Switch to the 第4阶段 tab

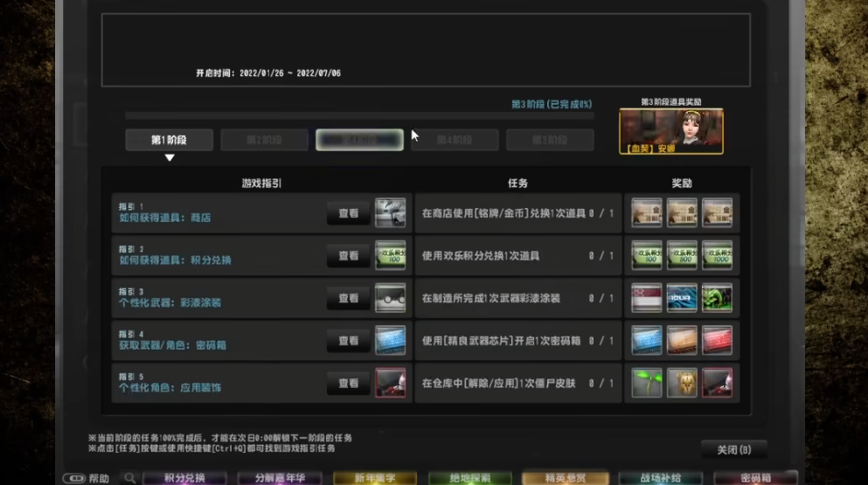455,140
